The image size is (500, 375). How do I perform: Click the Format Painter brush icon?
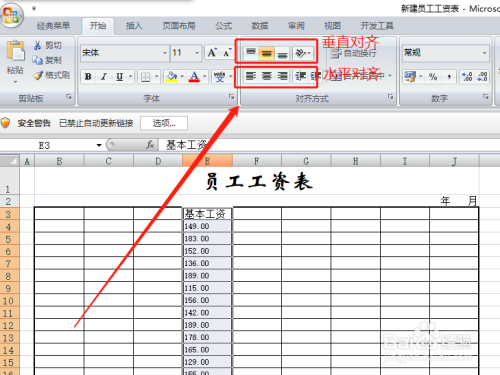[x=38, y=75]
